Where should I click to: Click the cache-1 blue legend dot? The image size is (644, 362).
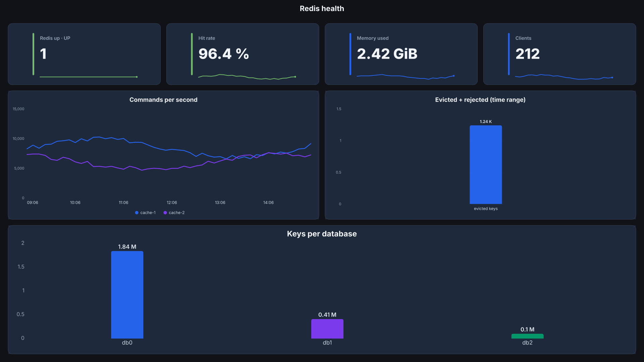(137, 213)
